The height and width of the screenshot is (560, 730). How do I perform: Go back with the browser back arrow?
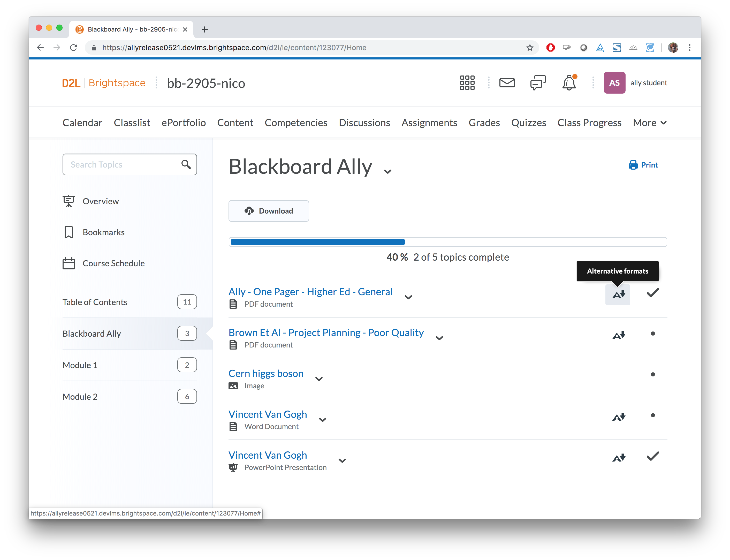click(40, 48)
